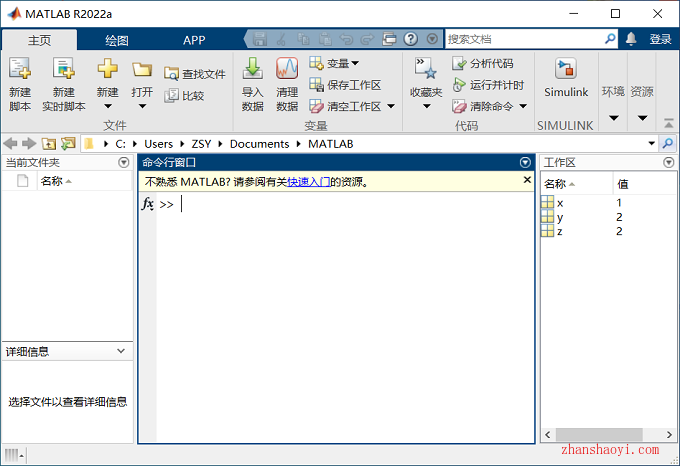
Task: Click 保存工作区 save workspace
Action: point(345,85)
